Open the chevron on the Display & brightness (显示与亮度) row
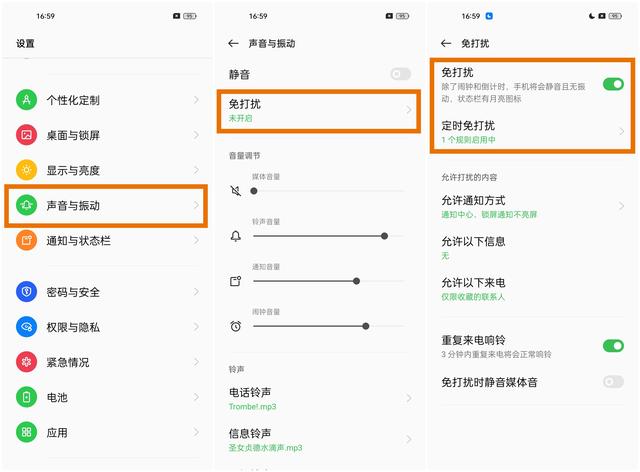640x472 pixels. (196, 170)
